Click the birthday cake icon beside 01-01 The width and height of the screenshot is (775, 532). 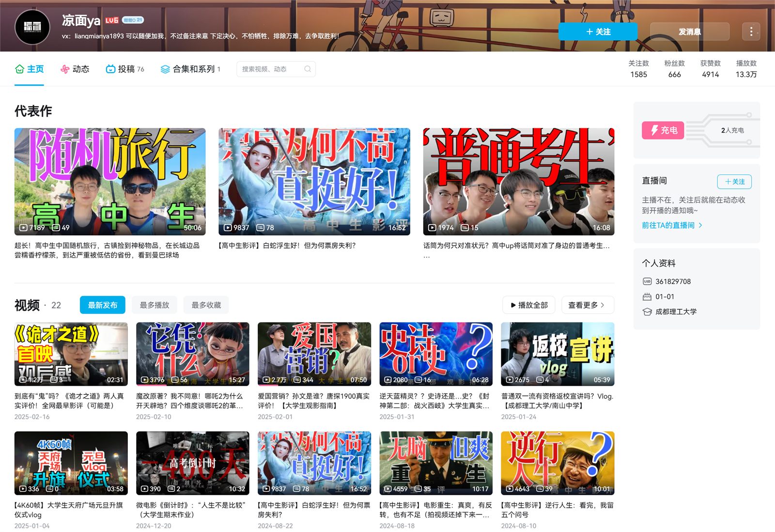[647, 297]
